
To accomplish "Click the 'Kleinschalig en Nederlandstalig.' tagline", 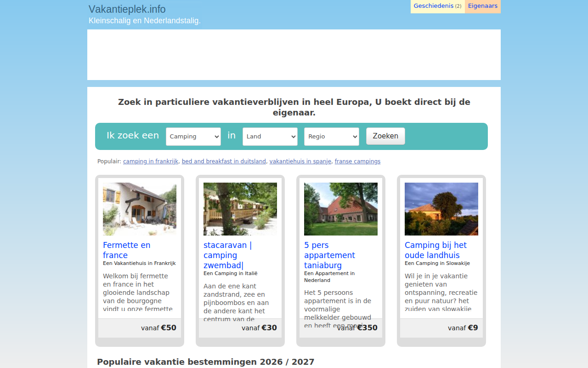I will coord(145,21).
